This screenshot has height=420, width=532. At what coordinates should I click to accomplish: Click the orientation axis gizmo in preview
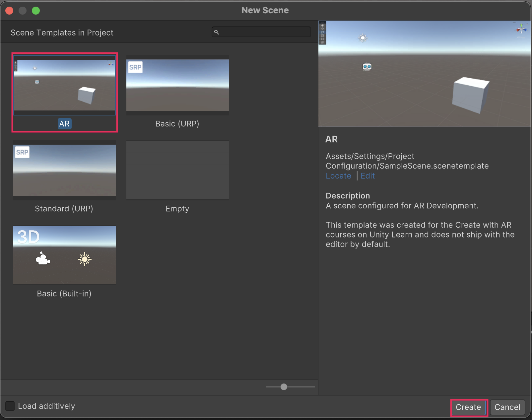coord(521,29)
